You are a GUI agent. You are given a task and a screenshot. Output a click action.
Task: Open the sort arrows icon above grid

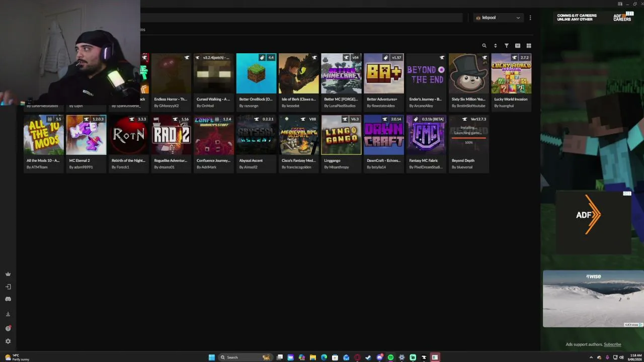tap(496, 46)
